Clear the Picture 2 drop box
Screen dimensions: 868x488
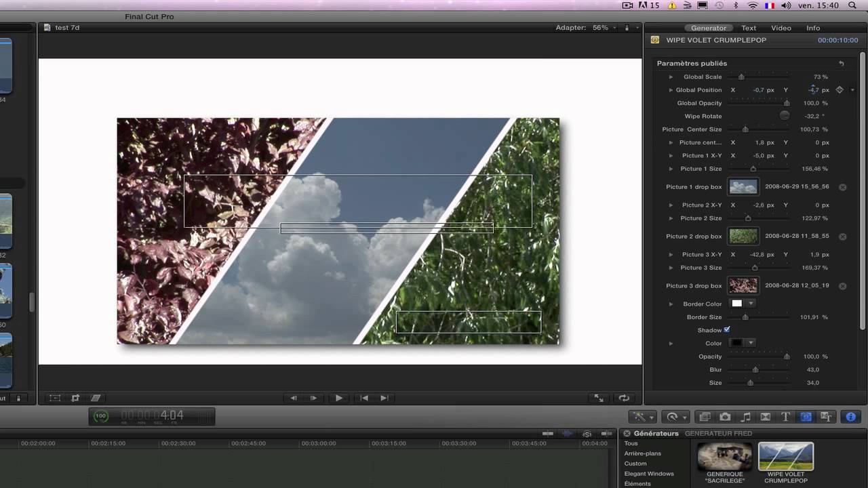point(843,237)
